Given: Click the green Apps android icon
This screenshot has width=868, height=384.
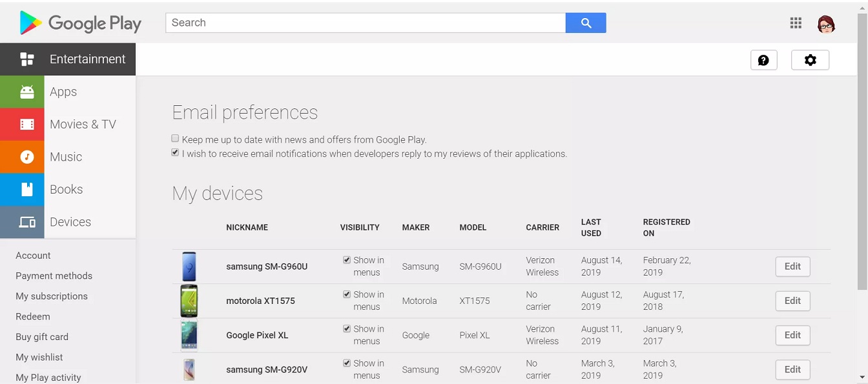Looking at the screenshot, I should [26, 92].
